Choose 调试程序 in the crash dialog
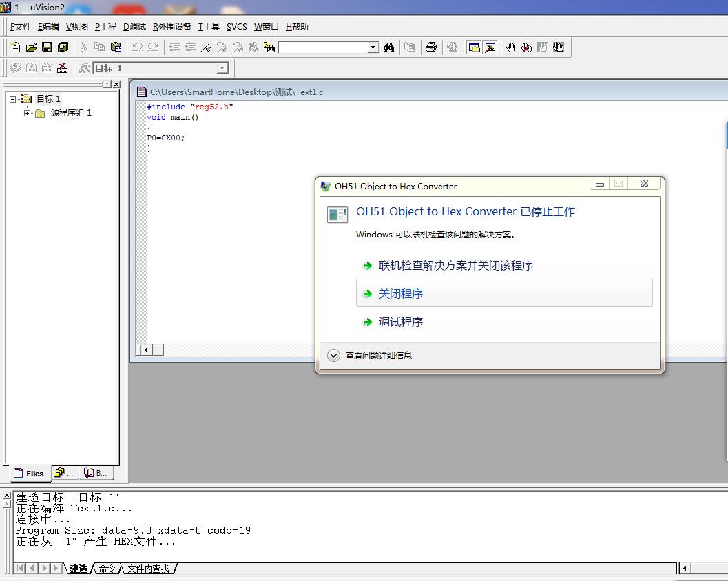This screenshot has height=581, width=728. click(504, 321)
